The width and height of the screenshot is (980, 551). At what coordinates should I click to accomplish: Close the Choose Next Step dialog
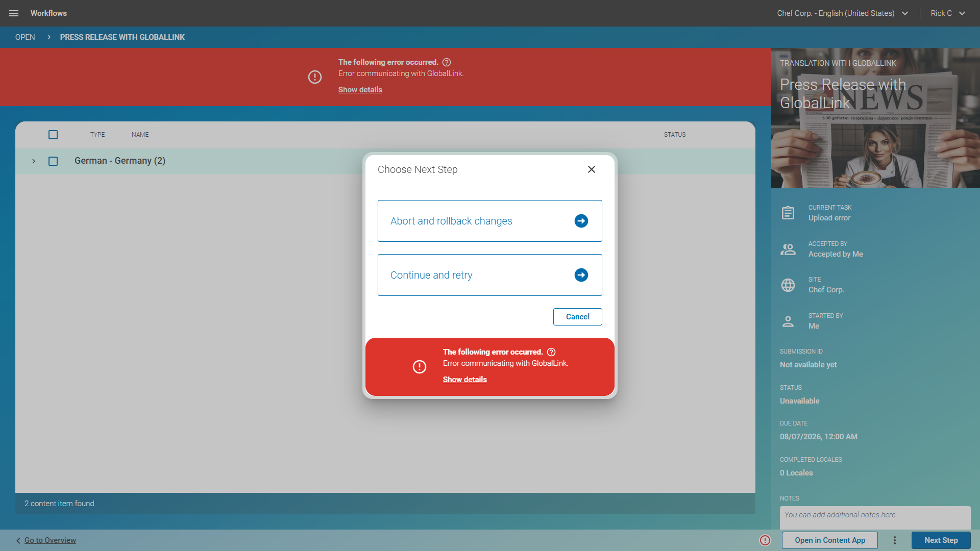tap(592, 169)
